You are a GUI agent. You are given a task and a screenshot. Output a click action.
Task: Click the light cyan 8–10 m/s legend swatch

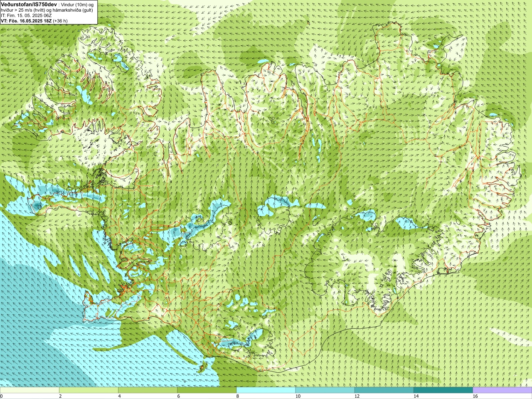click(266, 390)
